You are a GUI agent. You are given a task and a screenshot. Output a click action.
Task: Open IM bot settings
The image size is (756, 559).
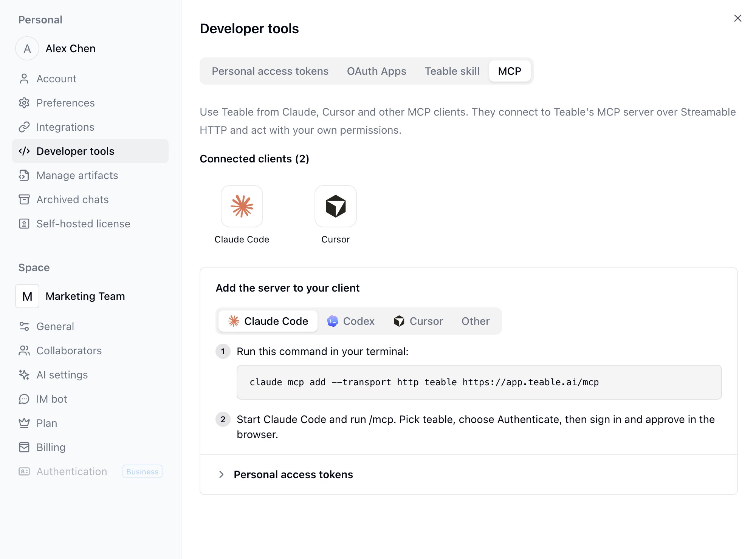[90, 399]
